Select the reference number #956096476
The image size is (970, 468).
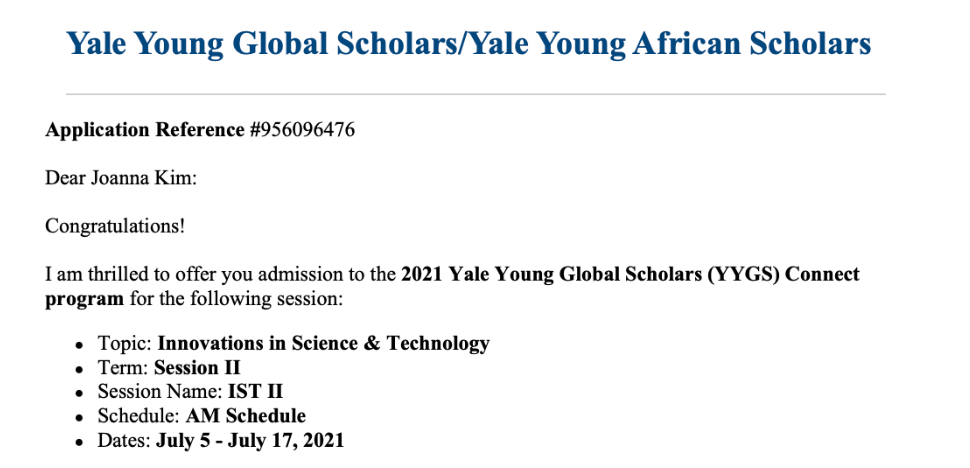[302, 130]
